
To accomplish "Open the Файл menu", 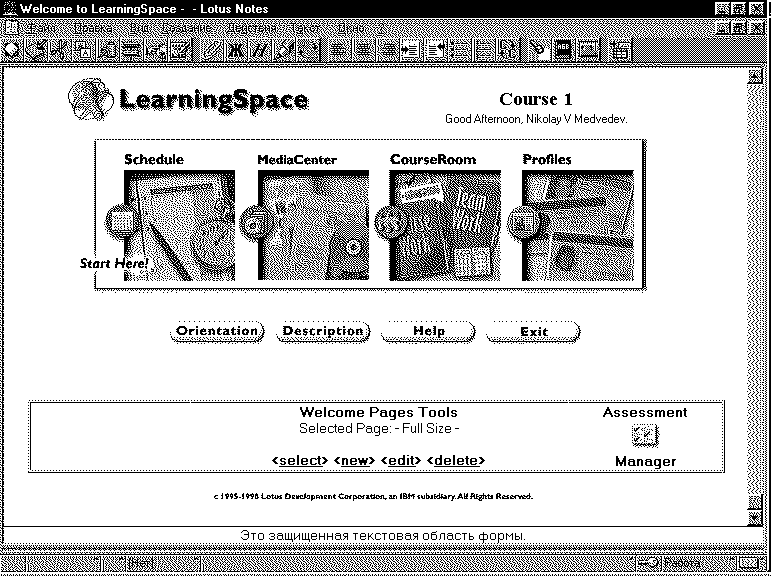I will (x=40, y=29).
